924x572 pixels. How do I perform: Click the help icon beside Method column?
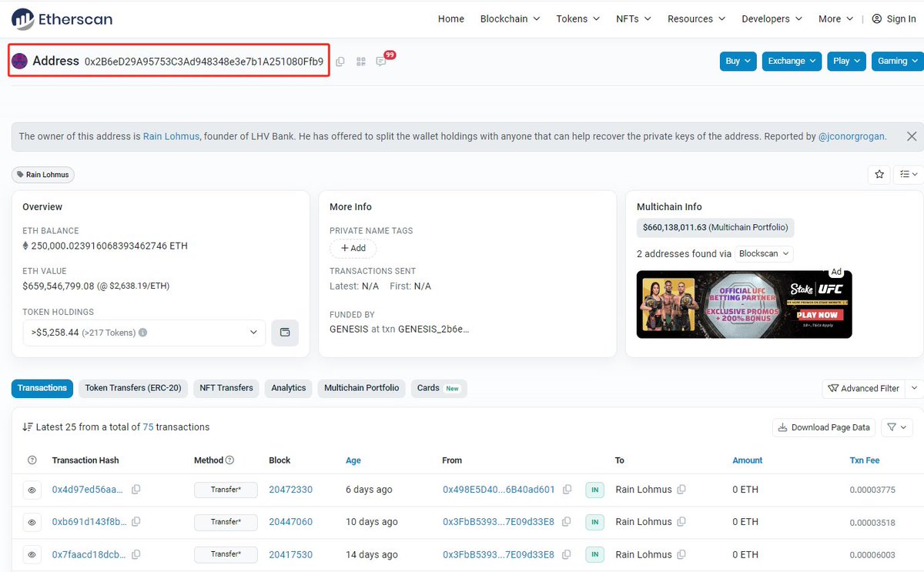229,460
